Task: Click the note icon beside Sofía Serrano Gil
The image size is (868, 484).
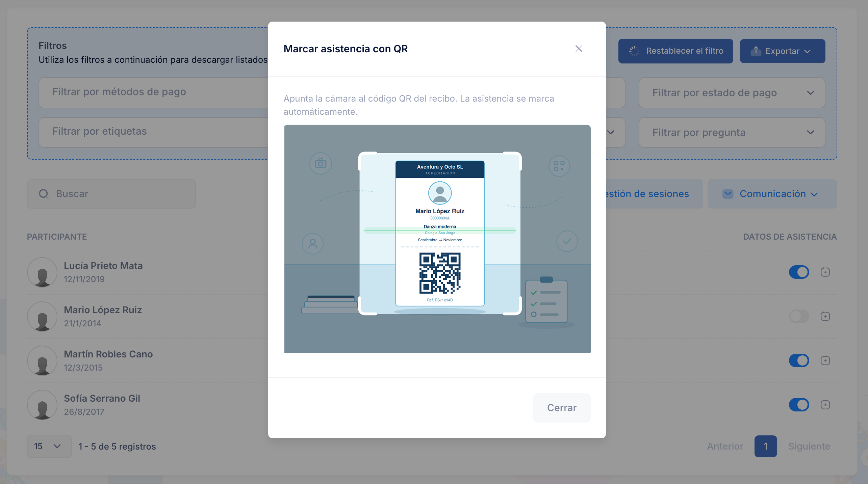Action: [825, 405]
